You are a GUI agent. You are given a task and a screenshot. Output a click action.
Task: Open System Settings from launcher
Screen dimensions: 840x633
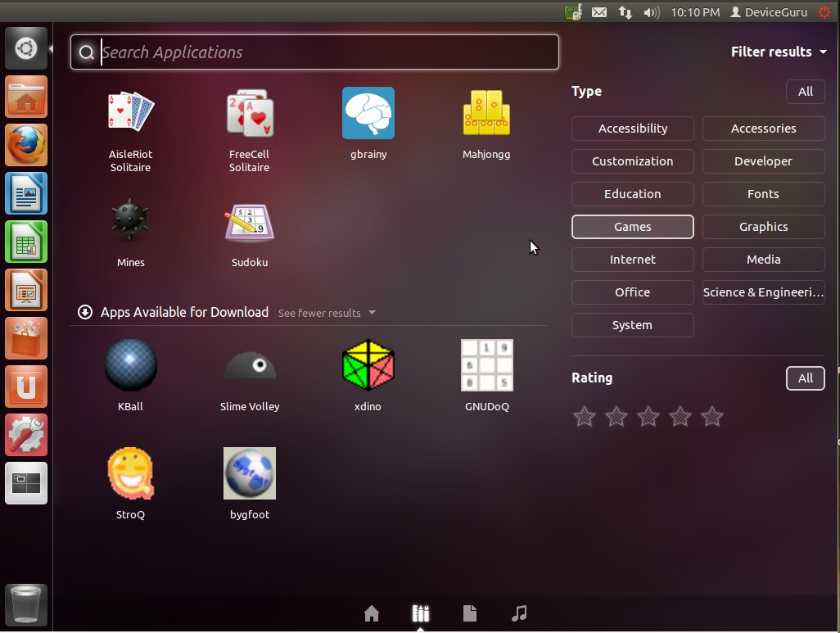pyautogui.click(x=26, y=435)
